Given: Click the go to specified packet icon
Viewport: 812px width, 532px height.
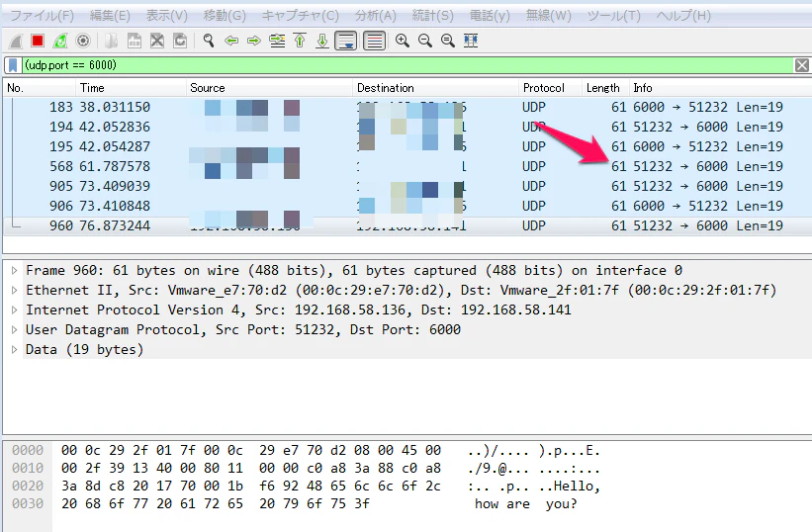Looking at the screenshot, I should (x=277, y=41).
